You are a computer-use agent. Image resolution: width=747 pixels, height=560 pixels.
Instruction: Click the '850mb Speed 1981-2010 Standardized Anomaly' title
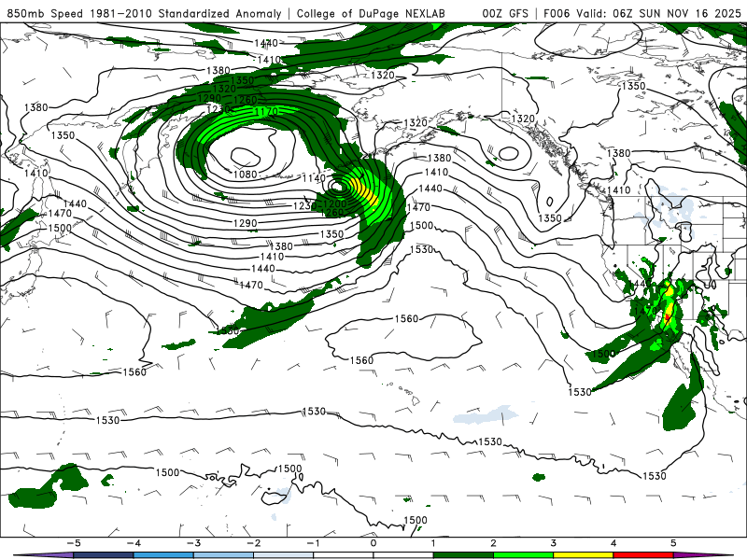pyautogui.click(x=144, y=13)
